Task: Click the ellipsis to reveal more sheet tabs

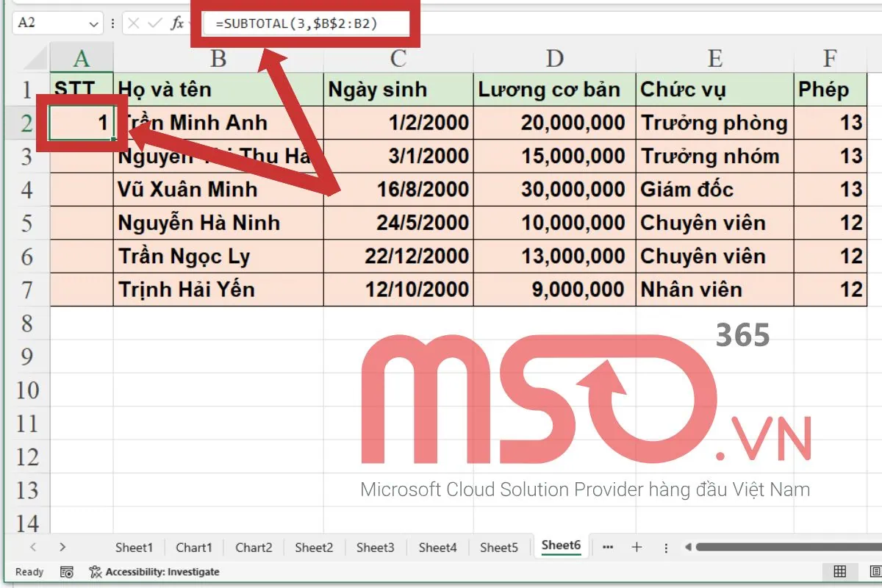Action: pos(609,547)
